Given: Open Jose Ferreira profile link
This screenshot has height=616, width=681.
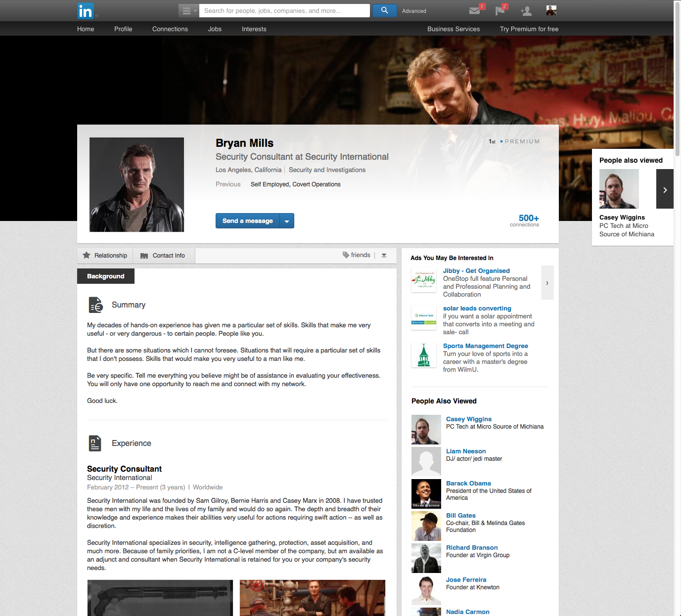Looking at the screenshot, I should (466, 580).
